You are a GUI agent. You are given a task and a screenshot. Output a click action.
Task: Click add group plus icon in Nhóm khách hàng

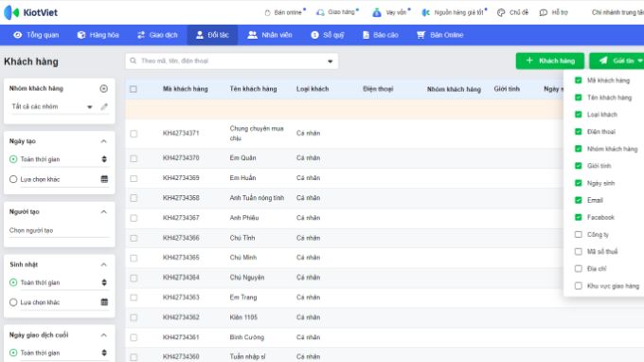pos(104,88)
